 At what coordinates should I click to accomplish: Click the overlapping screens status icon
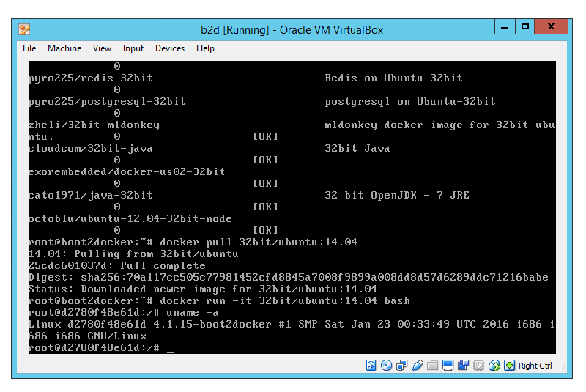coord(464,365)
